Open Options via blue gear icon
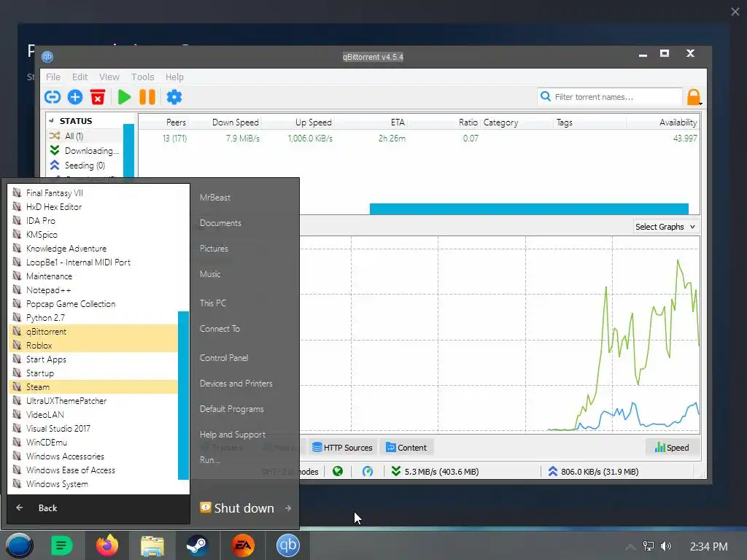747x560 pixels. (x=174, y=97)
